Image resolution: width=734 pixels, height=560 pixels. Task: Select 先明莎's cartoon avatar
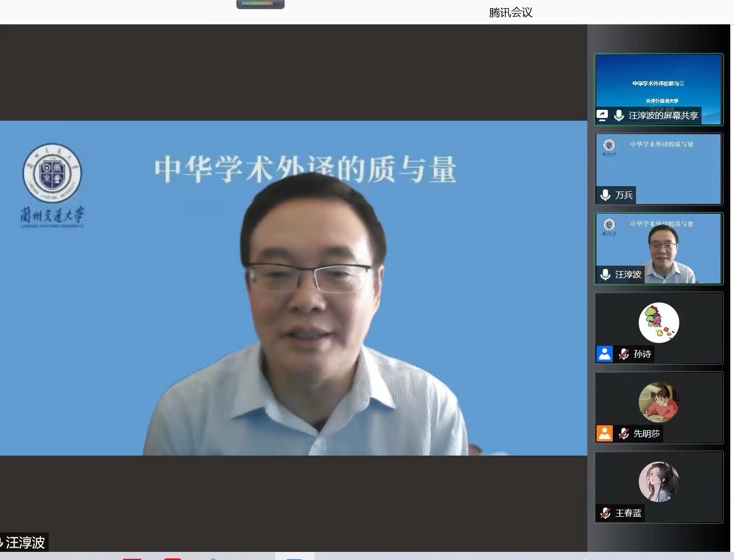tap(659, 402)
